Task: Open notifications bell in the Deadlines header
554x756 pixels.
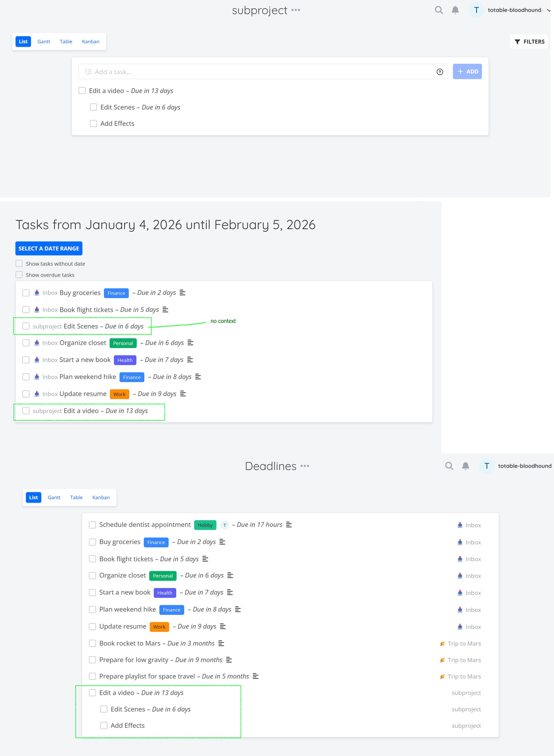Action: click(465, 466)
